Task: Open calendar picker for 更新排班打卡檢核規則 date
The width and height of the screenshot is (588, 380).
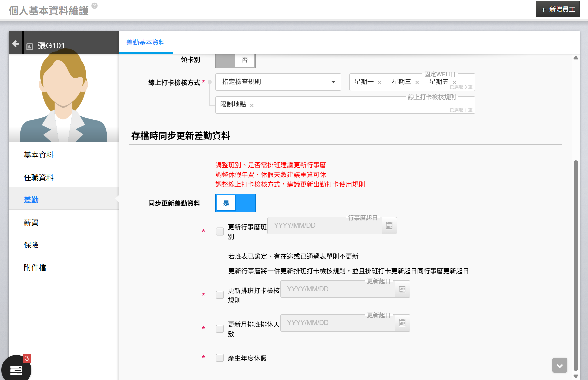Action: click(x=402, y=289)
